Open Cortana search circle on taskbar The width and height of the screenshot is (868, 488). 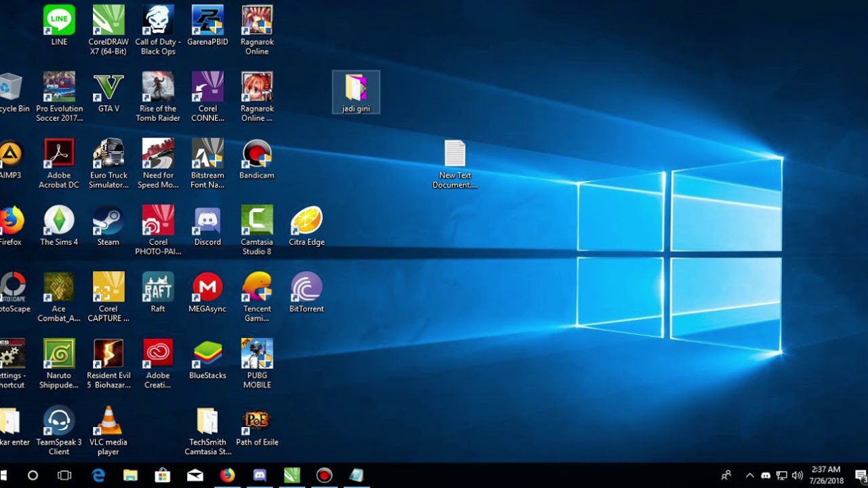33,476
